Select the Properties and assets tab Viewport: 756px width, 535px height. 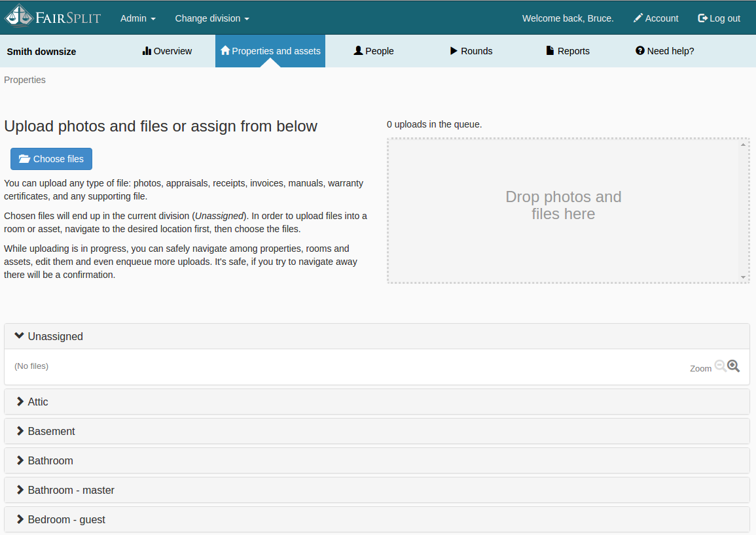[x=270, y=51]
